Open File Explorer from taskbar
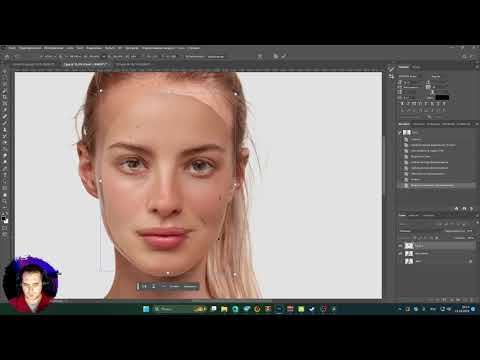The height and width of the screenshot is (360, 480). pos(224,309)
